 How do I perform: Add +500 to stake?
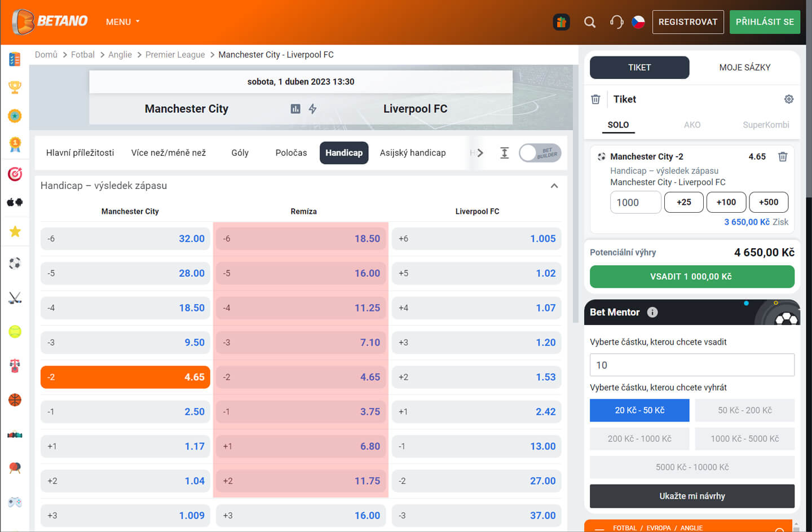769,202
